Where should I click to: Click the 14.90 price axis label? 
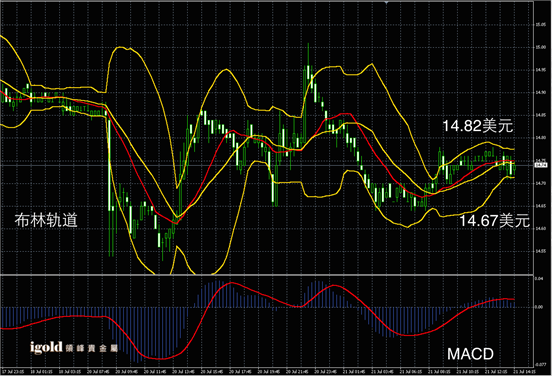541,93
